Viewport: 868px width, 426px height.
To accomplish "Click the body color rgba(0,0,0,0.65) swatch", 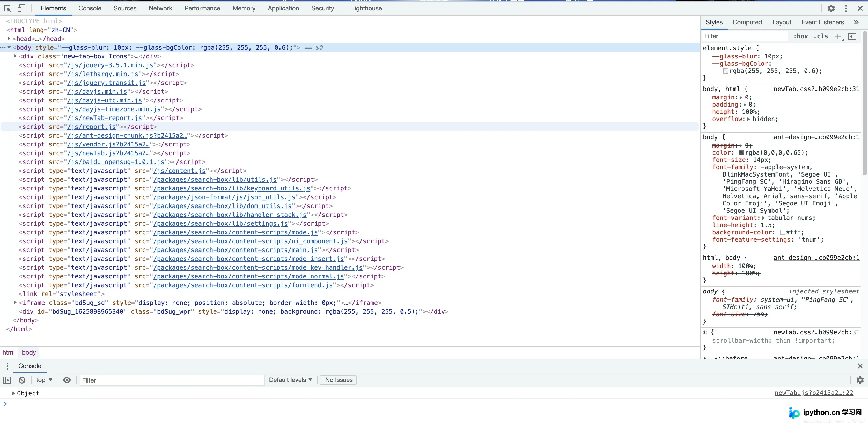I will tap(741, 153).
